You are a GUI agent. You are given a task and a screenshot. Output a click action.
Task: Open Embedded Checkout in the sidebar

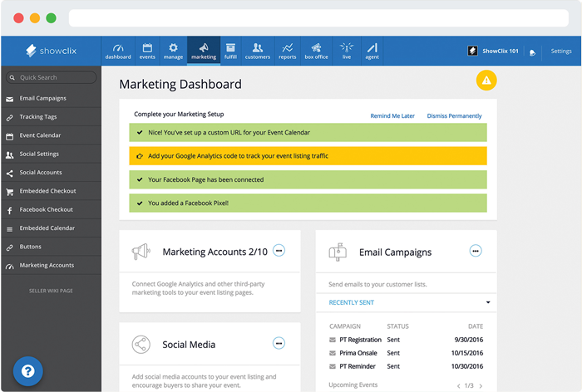(x=47, y=191)
